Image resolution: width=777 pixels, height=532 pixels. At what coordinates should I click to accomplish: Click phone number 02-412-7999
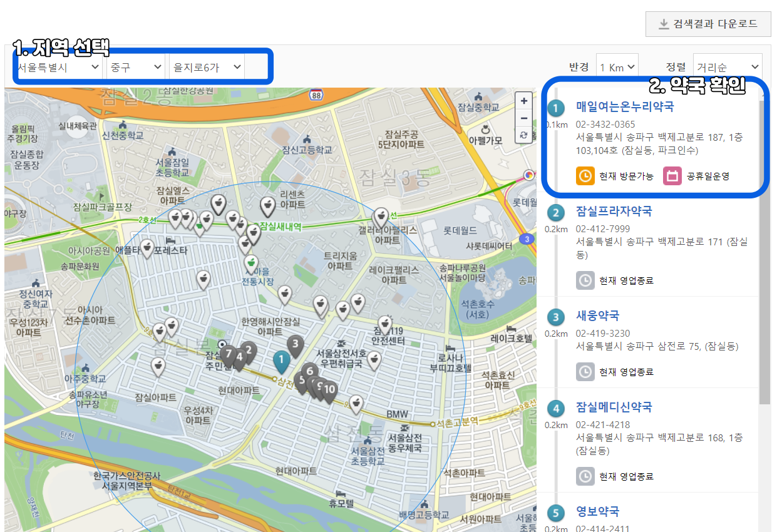click(x=602, y=228)
